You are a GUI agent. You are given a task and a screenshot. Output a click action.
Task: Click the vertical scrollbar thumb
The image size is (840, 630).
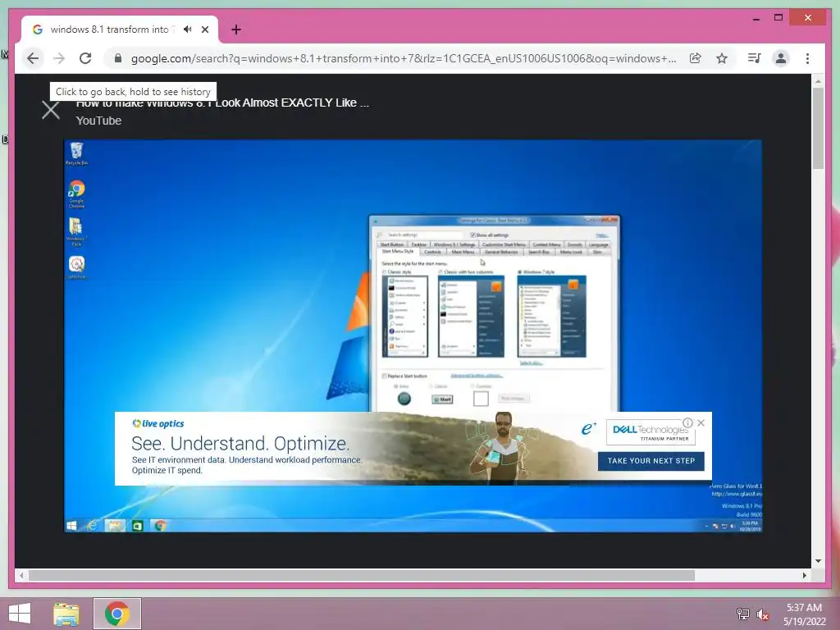(818, 128)
